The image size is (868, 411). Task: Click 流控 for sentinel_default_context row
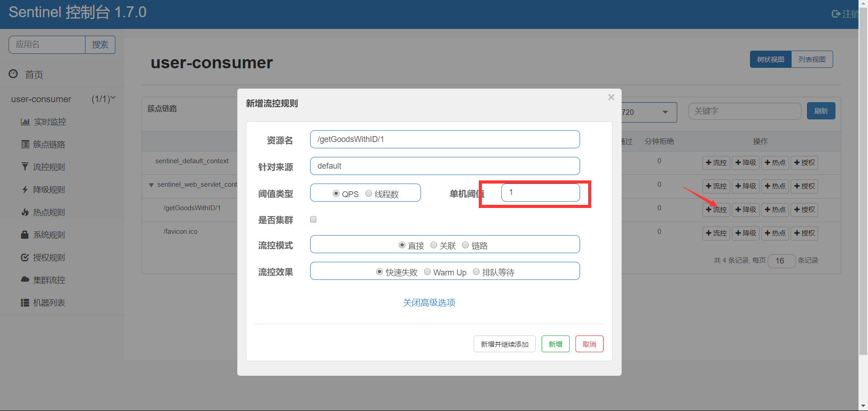(716, 163)
